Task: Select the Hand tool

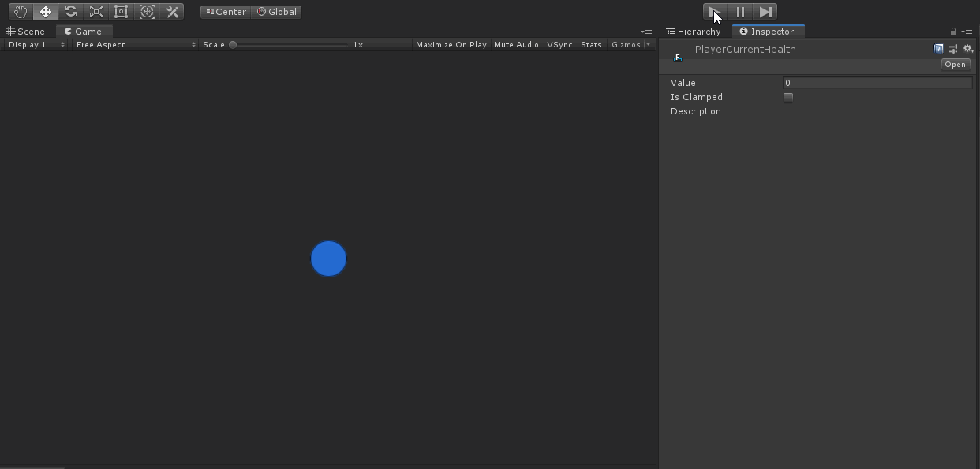Action: [21, 12]
